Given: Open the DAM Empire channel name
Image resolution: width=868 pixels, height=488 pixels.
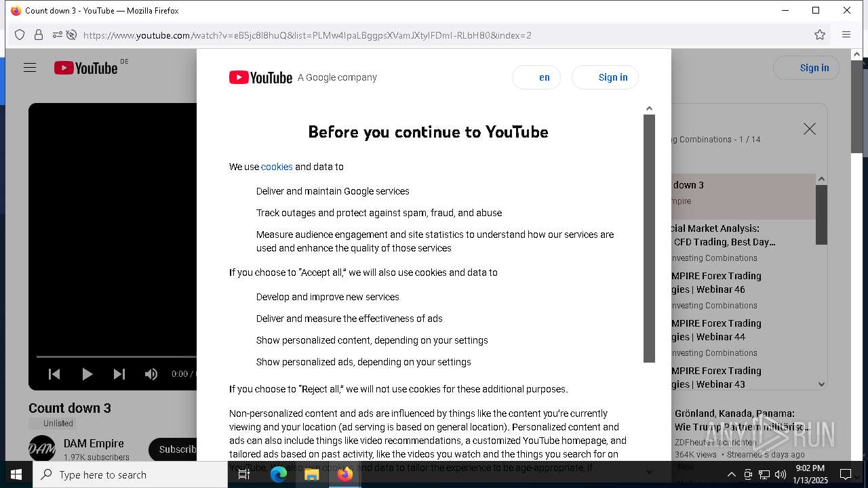Looking at the screenshot, I should point(94,443).
